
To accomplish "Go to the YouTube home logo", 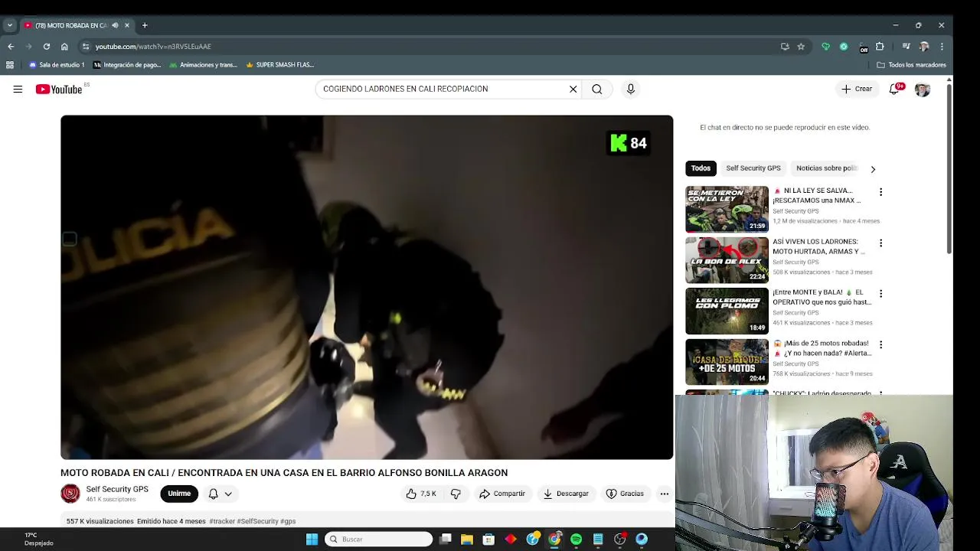I will tap(59, 90).
